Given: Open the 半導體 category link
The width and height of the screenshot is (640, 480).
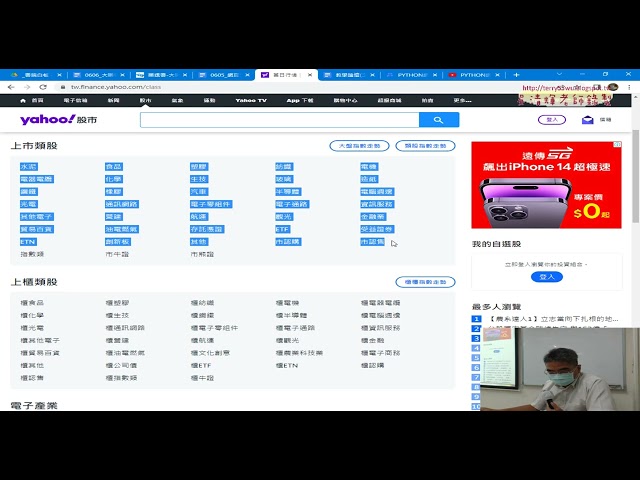Looking at the screenshot, I should [288, 191].
